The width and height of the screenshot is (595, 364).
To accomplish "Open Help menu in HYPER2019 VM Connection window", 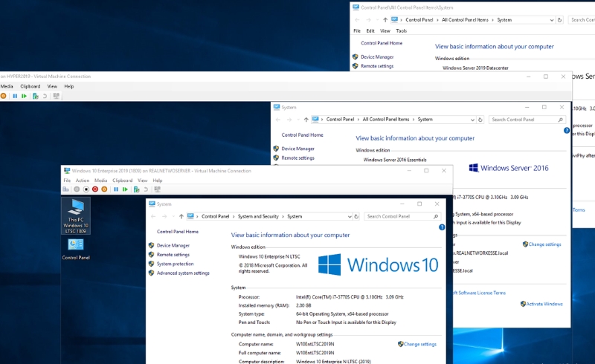I will pos(69,86).
